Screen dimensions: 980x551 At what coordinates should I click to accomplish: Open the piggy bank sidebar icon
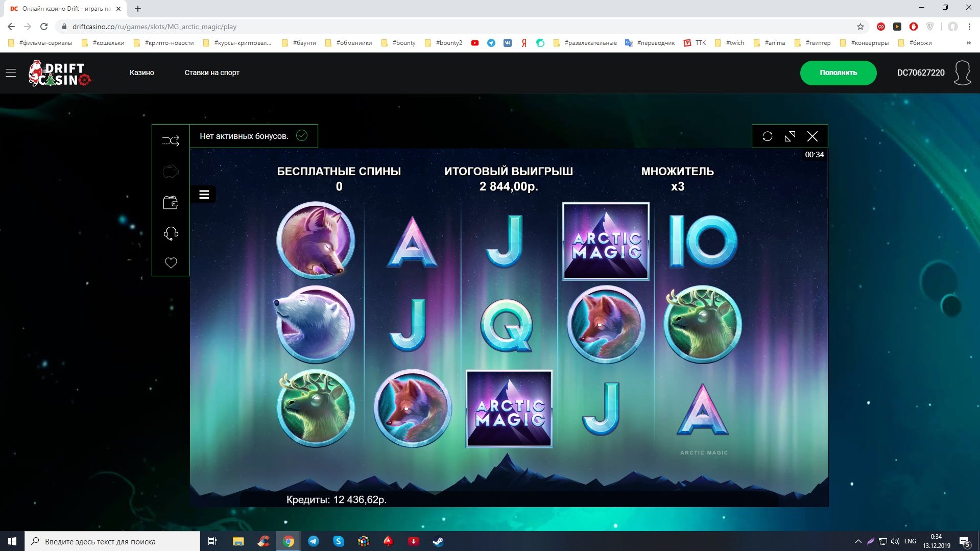[x=171, y=172]
